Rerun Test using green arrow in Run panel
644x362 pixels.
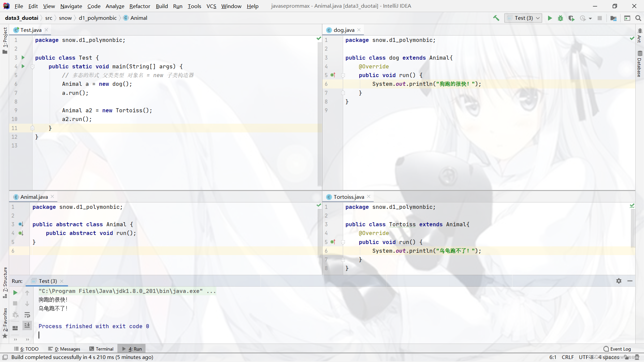[x=15, y=293]
